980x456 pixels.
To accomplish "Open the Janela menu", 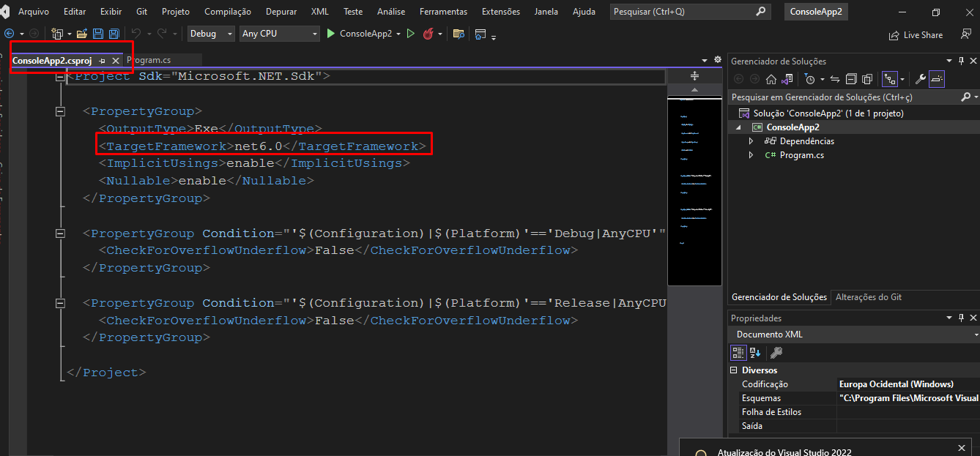I will point(546,12).
